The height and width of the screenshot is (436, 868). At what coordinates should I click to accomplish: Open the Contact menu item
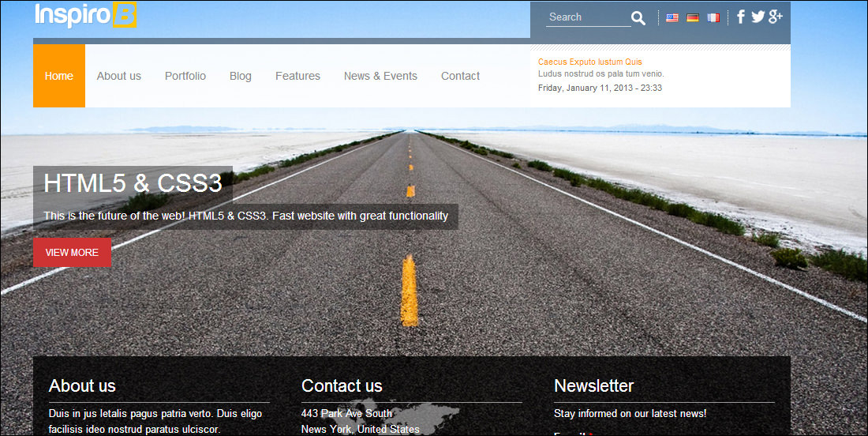461,76
